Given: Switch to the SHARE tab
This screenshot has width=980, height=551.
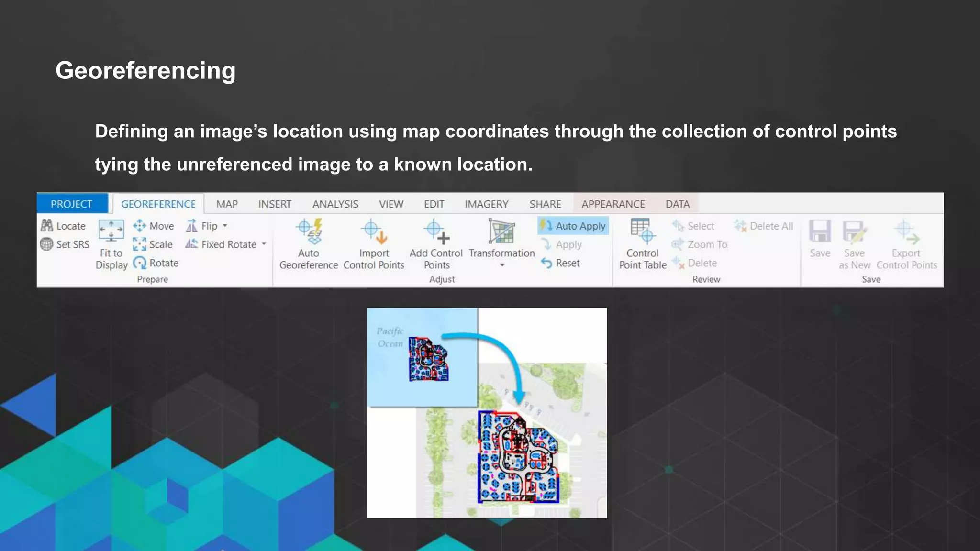Looking at the screenshot, I should click(545, 204).
